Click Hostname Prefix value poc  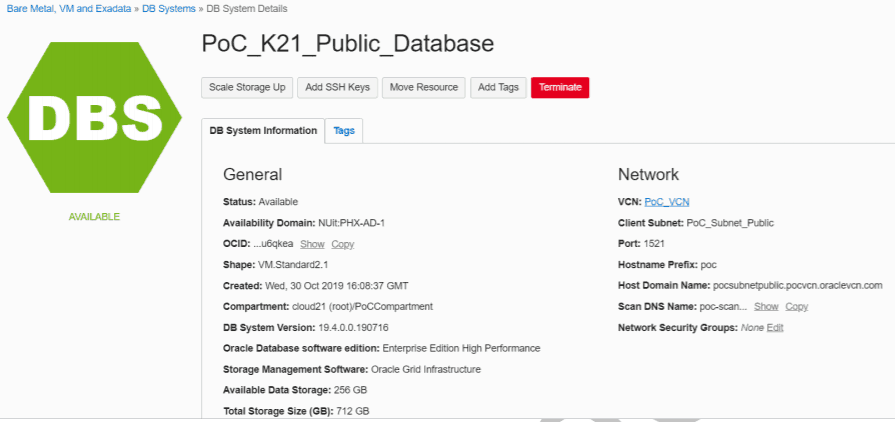click(708, 265)
